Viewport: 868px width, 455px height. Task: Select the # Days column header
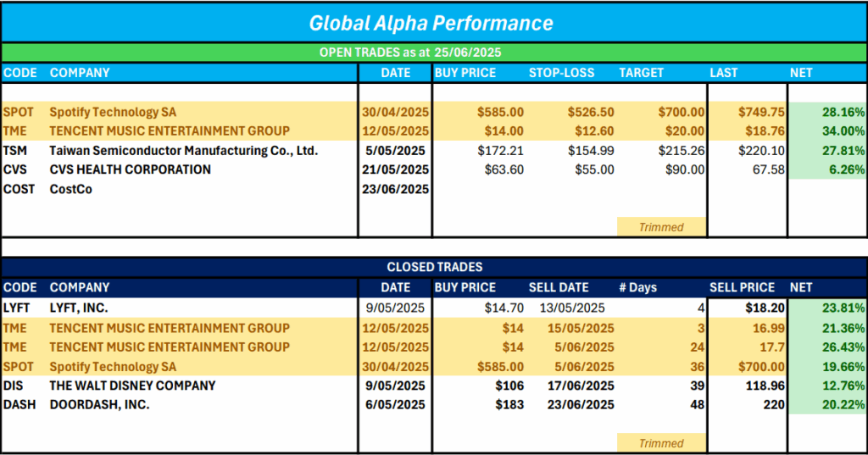tap(637, 288)
